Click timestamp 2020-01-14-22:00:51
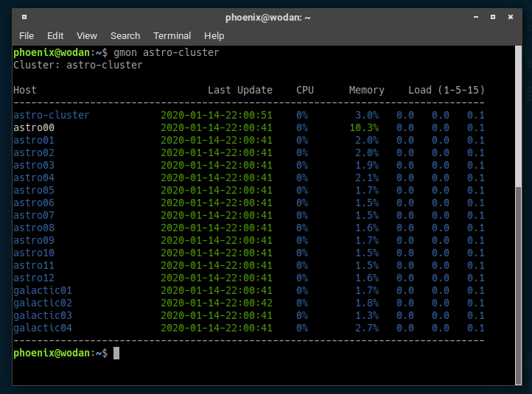This screenshot has width=532, height=394. pos(217,115)
